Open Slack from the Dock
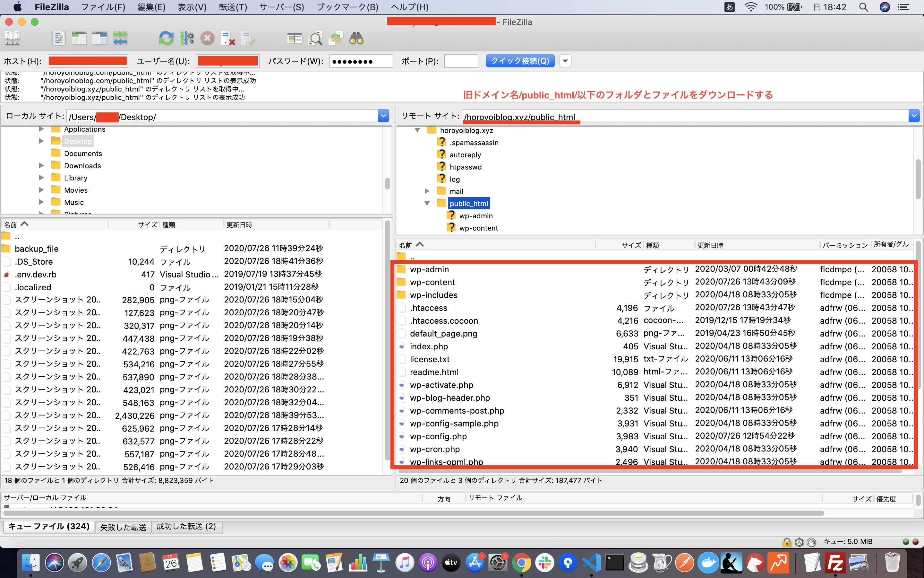The height and width of the screenshot is (578, 924). point(545,563)
